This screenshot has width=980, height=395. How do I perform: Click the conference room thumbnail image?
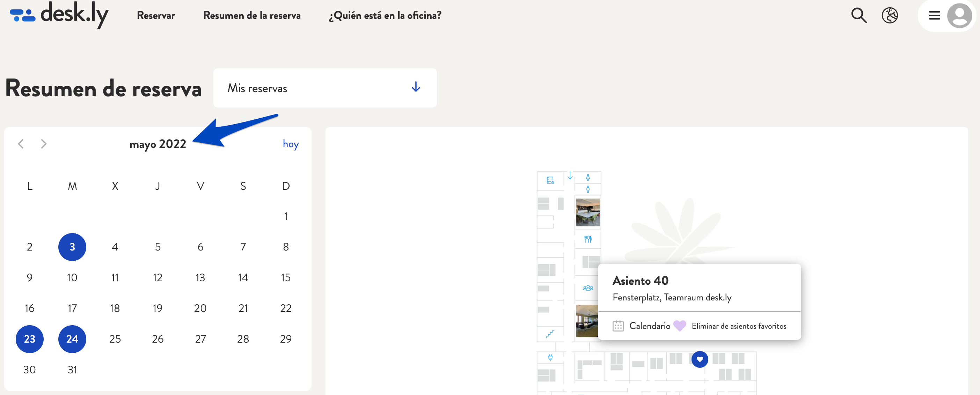[587, 212]
